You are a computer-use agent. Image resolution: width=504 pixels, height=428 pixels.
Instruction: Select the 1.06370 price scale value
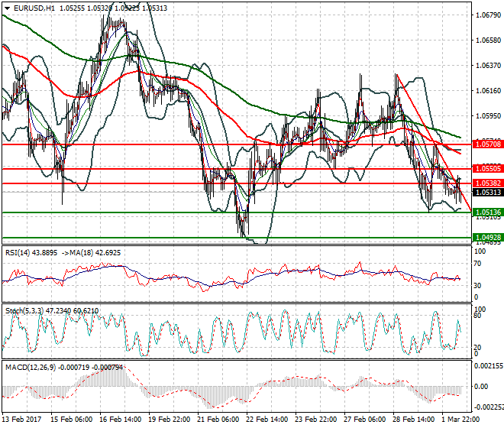[488, 65]
